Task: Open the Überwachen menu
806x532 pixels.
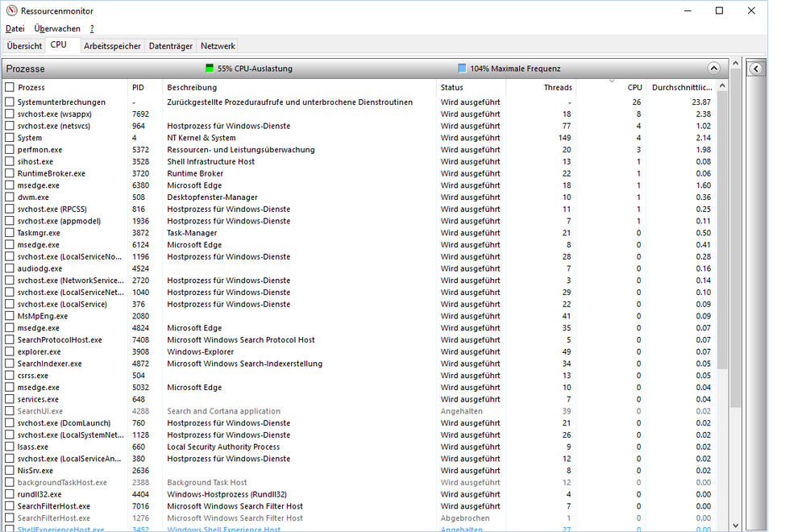Action: point(57,28)
